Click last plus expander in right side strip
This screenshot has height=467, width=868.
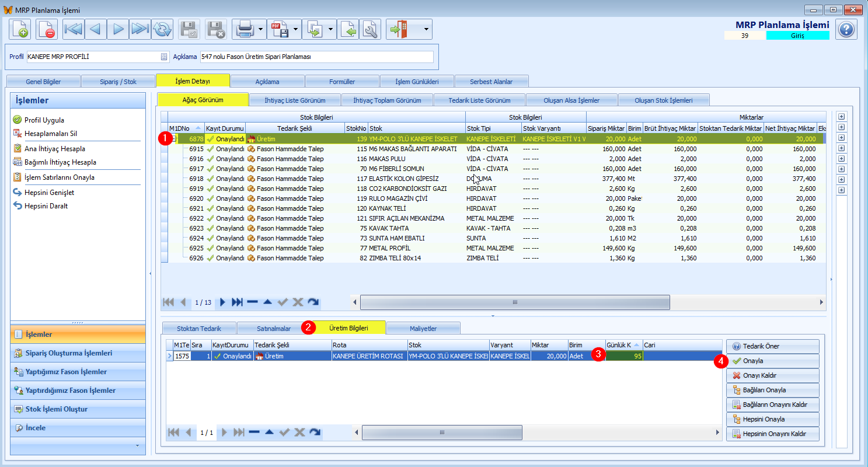click(x=841, y=190)
